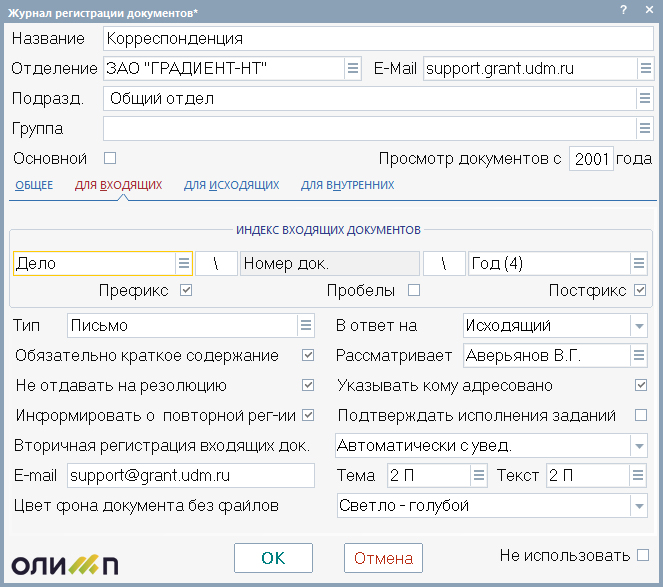Open list icon for Текст field
Viewport: 663px width, 587px height.
(638, 475)
